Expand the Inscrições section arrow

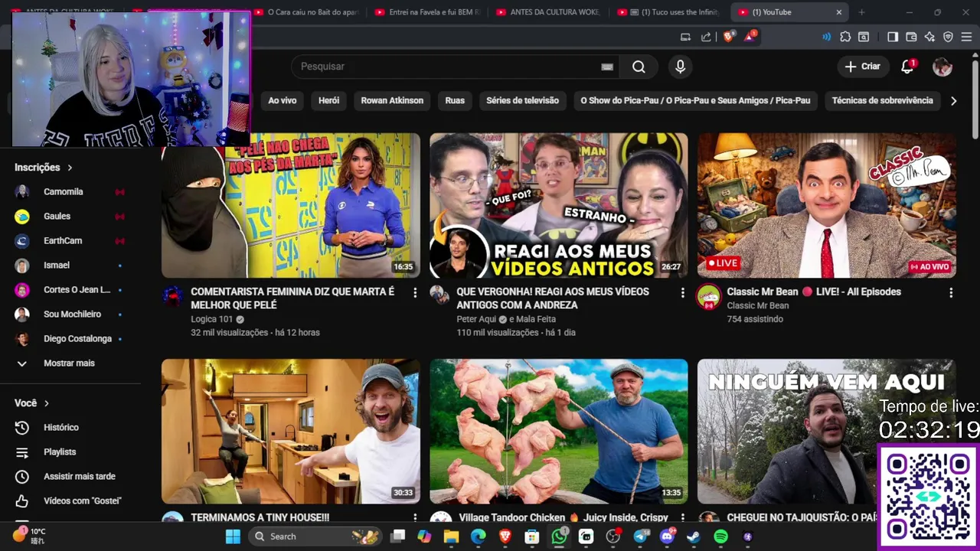pyautogui.click(x=70, y=168)
